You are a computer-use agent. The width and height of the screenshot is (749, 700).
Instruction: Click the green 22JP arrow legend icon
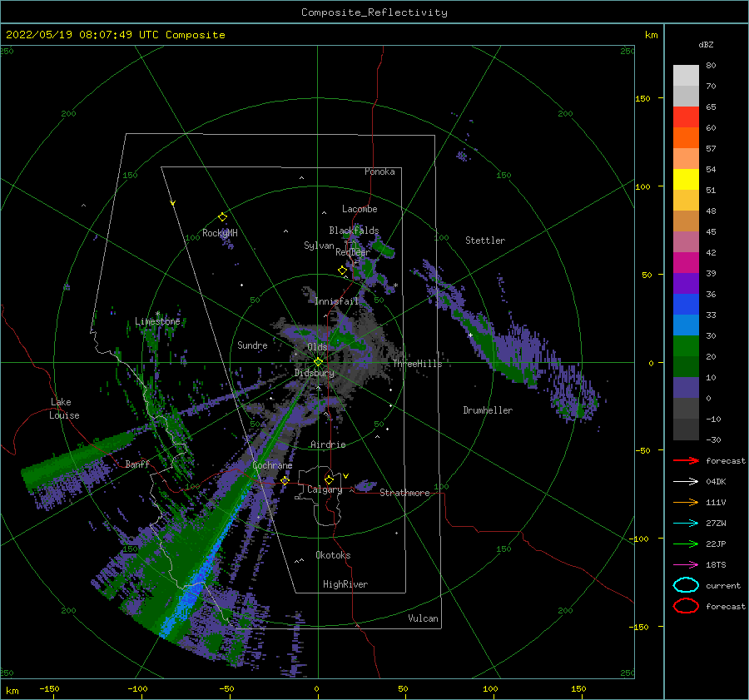[686, 544]
